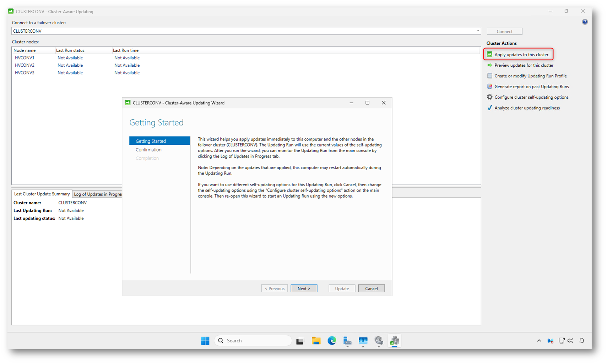Viewport: 607px width, 364px height.
Task: Launch File Explorer from the taskbar
Action: (x=316, y=341)
